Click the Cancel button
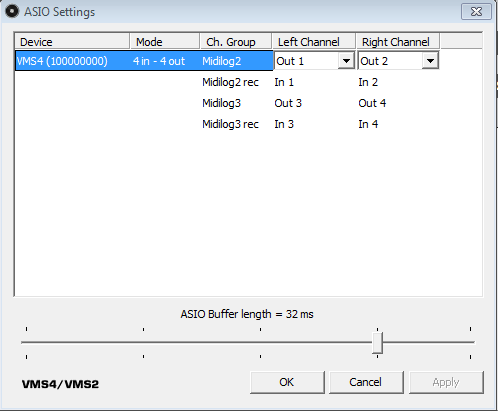This screenshot has height=411, width=498. pyautogui.click(x=366, y=382)
